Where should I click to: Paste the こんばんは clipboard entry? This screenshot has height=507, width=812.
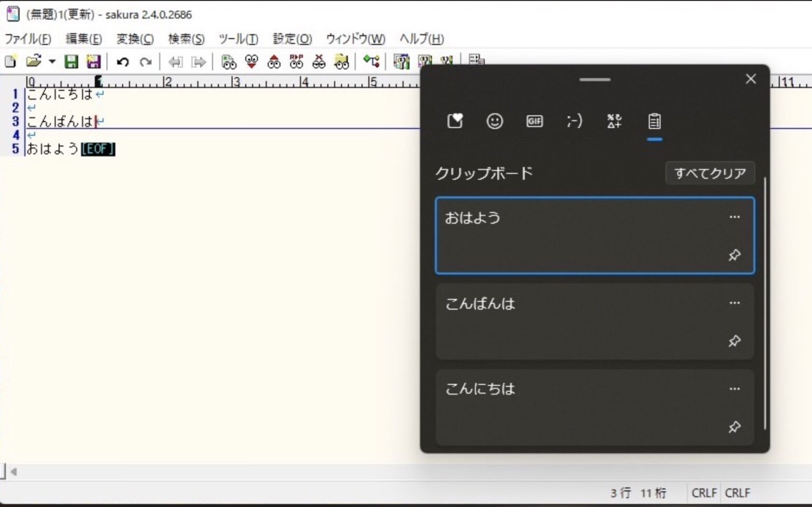click(x=595, y=321)
